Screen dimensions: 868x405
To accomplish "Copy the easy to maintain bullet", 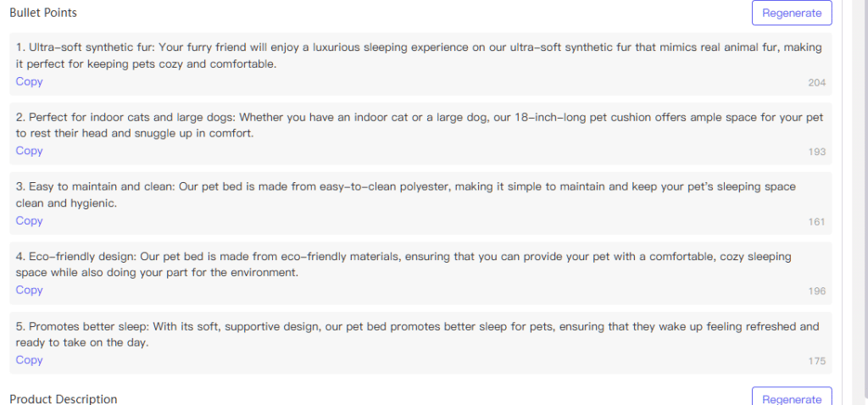I will (x=30, y=221).
